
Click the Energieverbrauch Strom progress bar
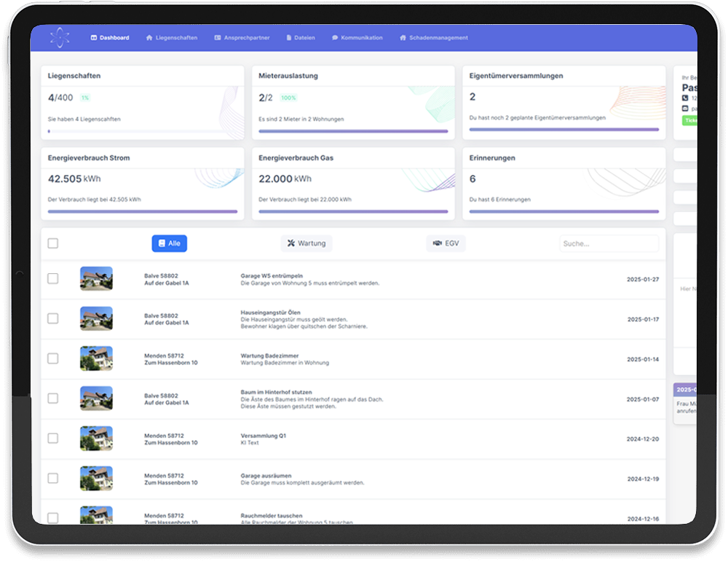tap(143, 211)
